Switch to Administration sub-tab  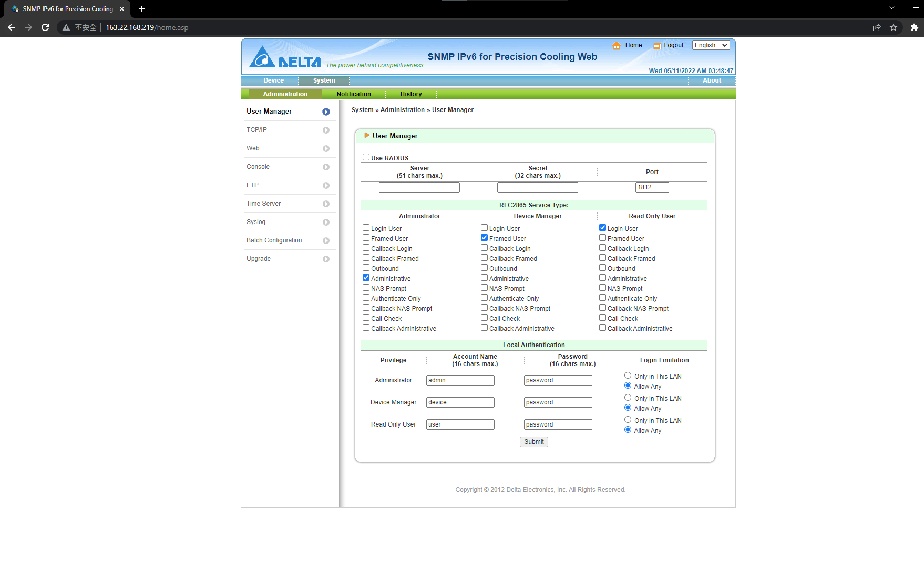285,94
